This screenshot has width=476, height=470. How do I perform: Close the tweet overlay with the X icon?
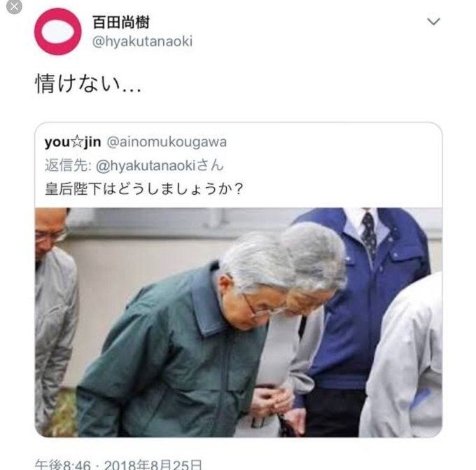pyautogui.click(x=14, y=7)
